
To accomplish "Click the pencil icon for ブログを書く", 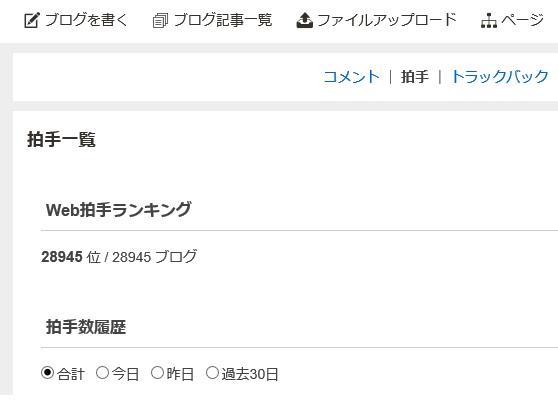I will 32,20.
